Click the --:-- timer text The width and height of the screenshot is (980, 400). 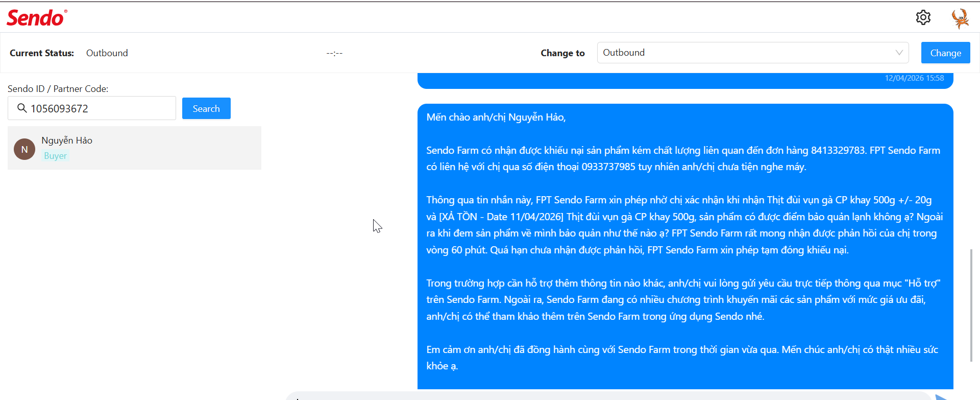[x=334, y=53]
